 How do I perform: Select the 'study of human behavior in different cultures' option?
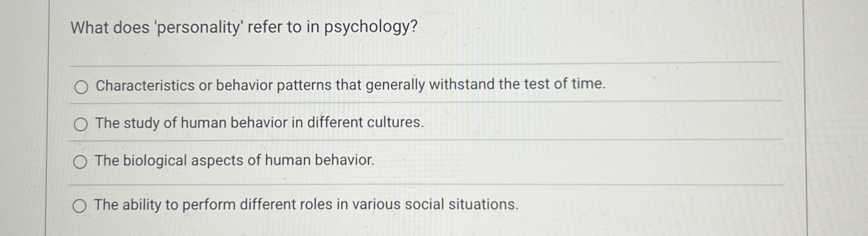(81, 124)
